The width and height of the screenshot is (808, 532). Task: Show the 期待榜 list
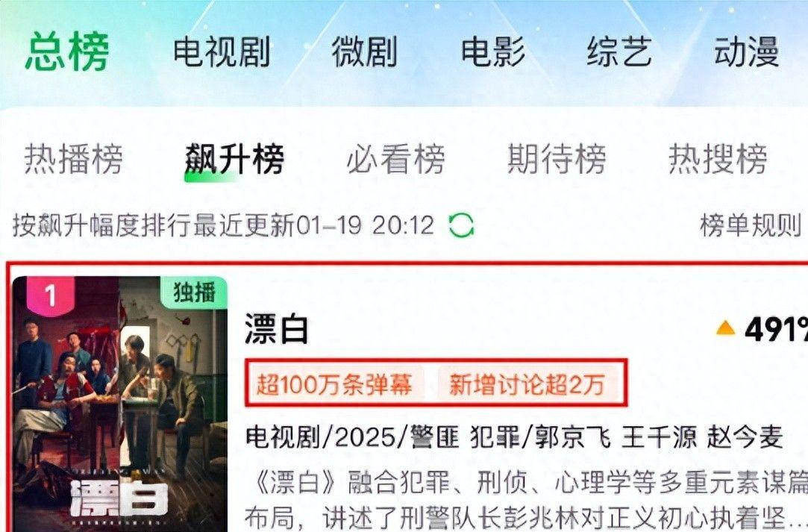pyautogui.click(x=557, y=159)
